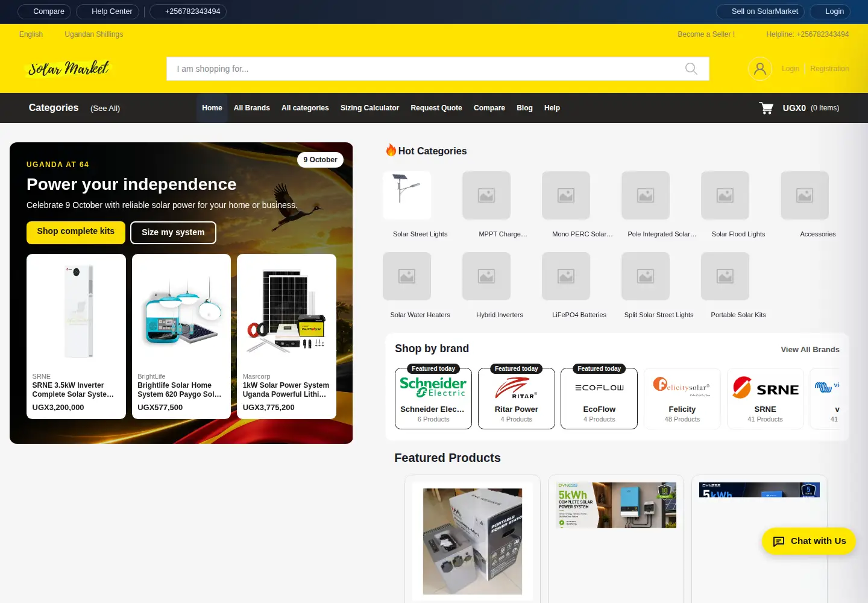Open the Blog menu item
The image size is (868, 603).
524,108
